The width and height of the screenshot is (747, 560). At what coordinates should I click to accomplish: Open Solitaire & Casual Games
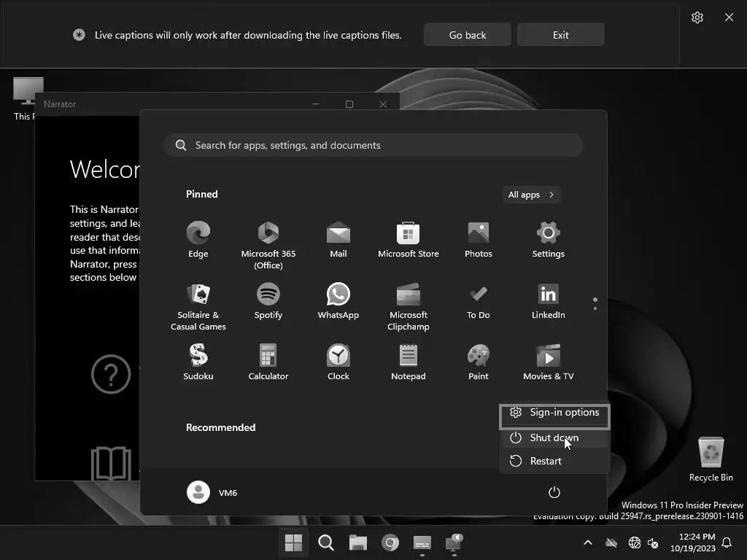(x=198, y=306)
